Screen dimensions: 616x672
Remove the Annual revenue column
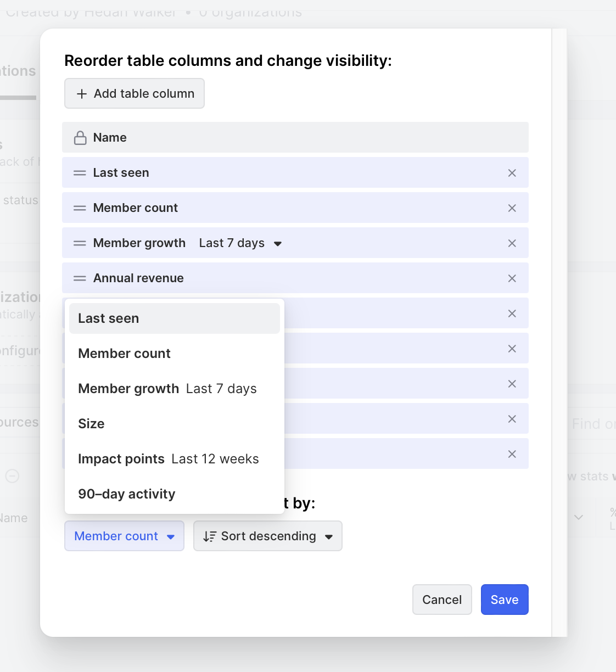pos(512,278)
